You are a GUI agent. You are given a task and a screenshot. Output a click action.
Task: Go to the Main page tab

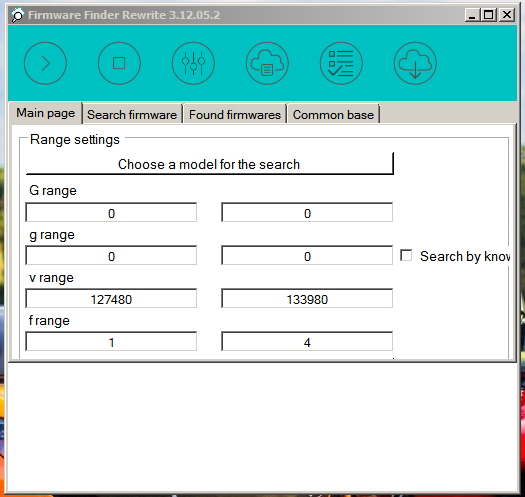(46, 113)
